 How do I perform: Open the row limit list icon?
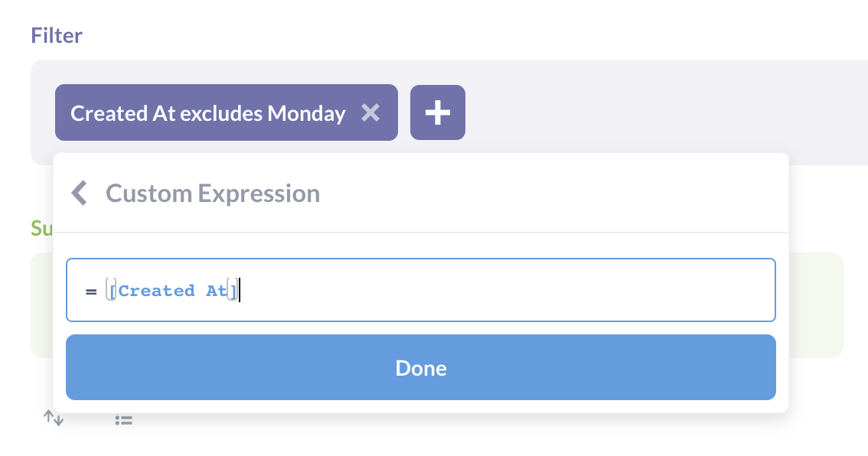[x=123, y=419]
